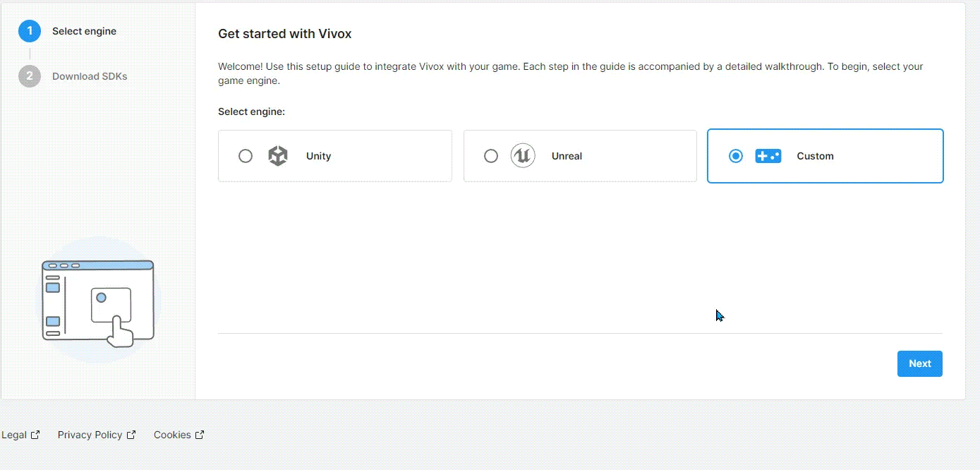Open the Cookies link

tap(172, 434)
